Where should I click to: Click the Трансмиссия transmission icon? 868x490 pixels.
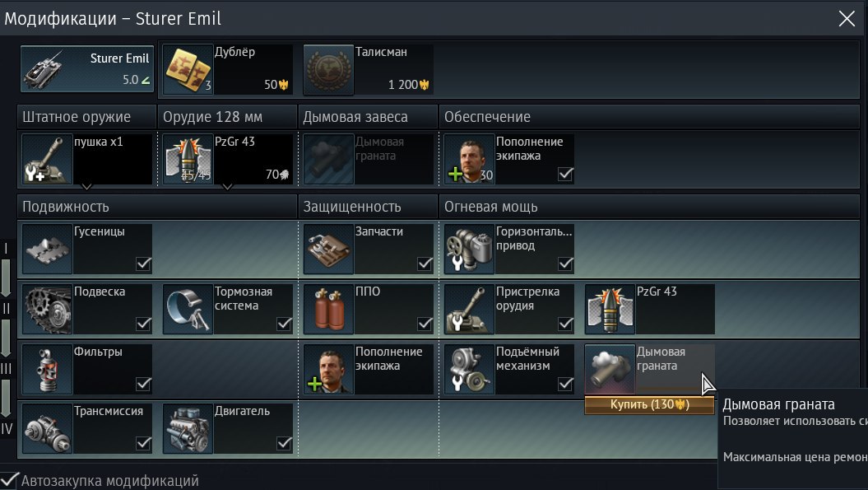coord(47,428)
